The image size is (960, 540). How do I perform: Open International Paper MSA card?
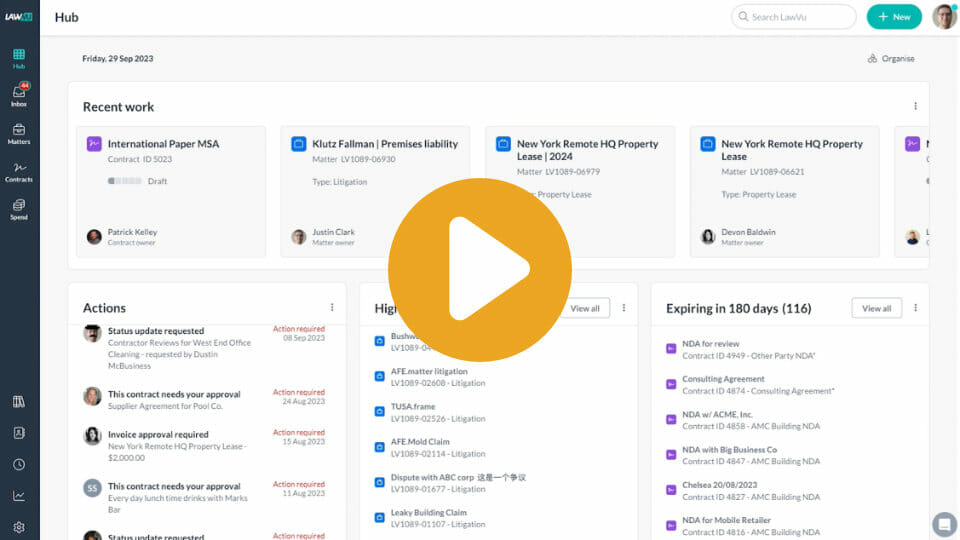coord(171,192)
